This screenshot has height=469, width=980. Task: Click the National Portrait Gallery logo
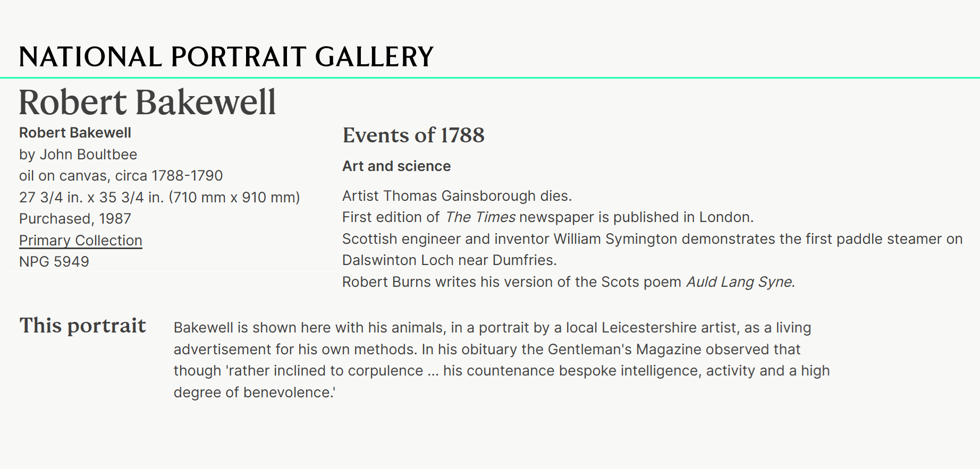pos(226,57)
